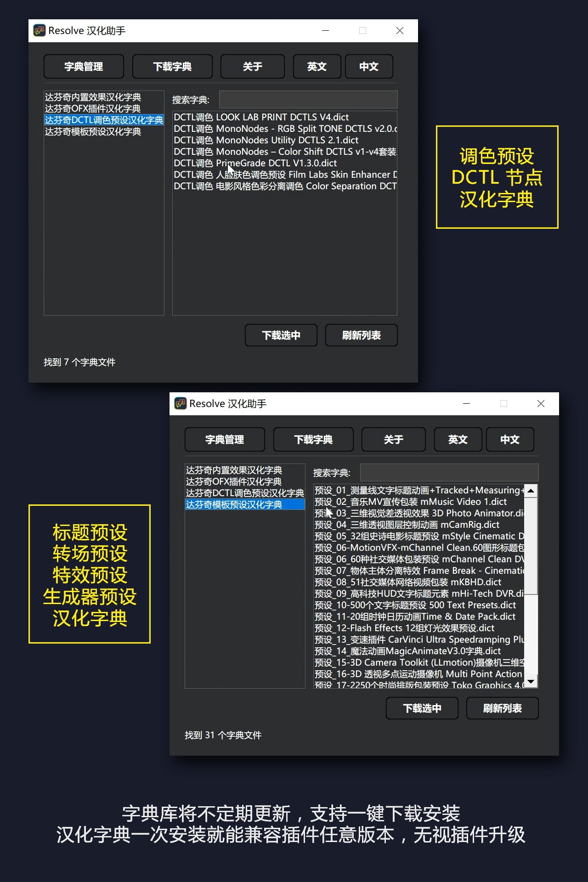
Task: Select 预设_05 mStyle Cinematic entry
Action: (419, 536)
